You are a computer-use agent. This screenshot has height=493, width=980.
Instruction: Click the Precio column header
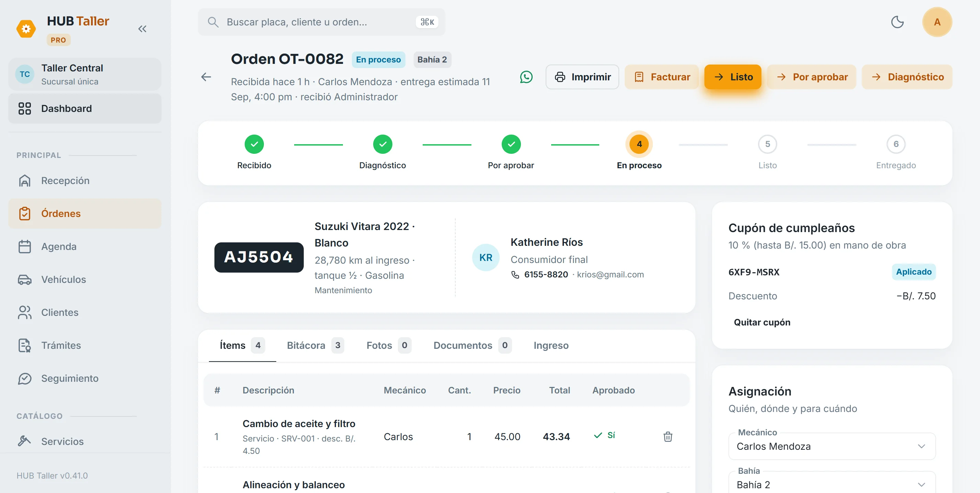pos(507,390)
